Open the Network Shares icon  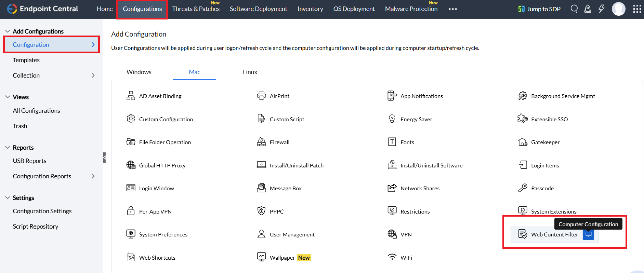tap(392, 188)
